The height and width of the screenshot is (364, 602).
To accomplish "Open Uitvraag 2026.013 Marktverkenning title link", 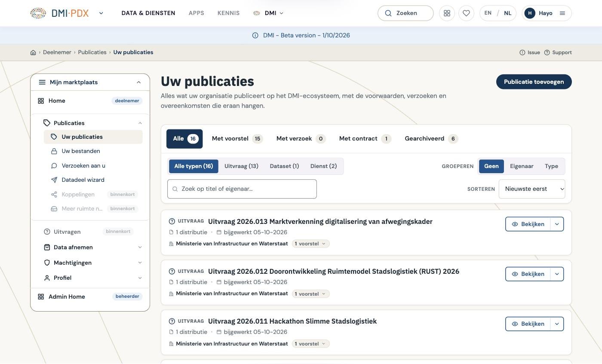I will [x=320, y=221].
